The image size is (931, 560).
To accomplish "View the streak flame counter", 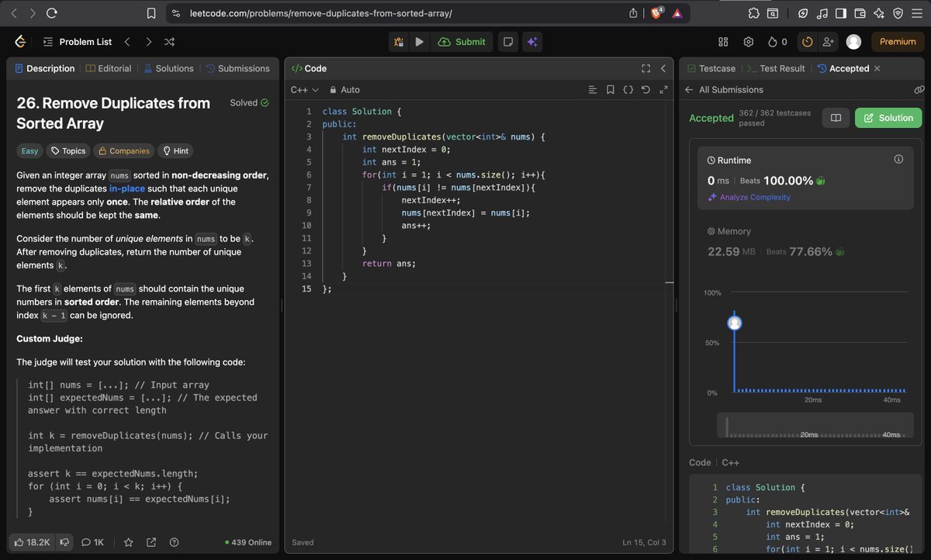I will coord(777,42).
